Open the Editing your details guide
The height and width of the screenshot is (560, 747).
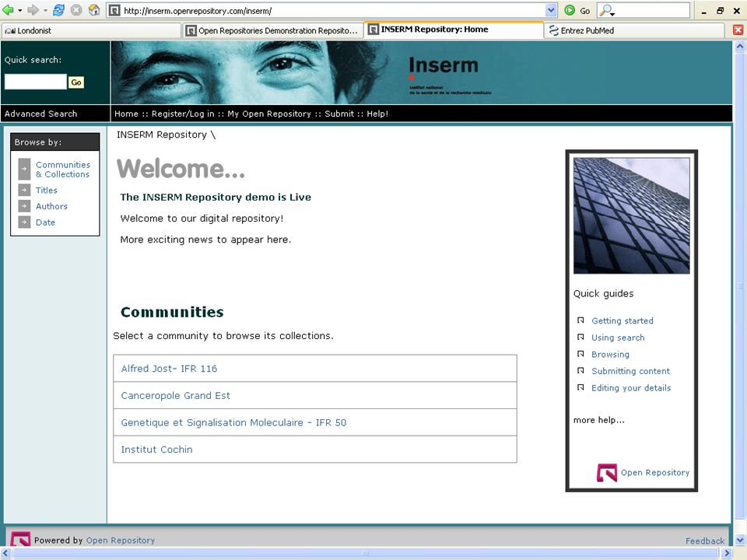coord(631,387)
